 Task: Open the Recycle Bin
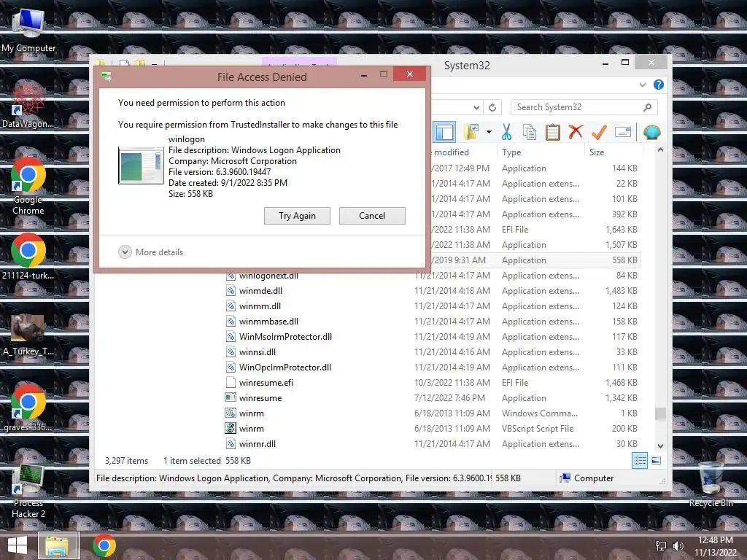point(711,484)
